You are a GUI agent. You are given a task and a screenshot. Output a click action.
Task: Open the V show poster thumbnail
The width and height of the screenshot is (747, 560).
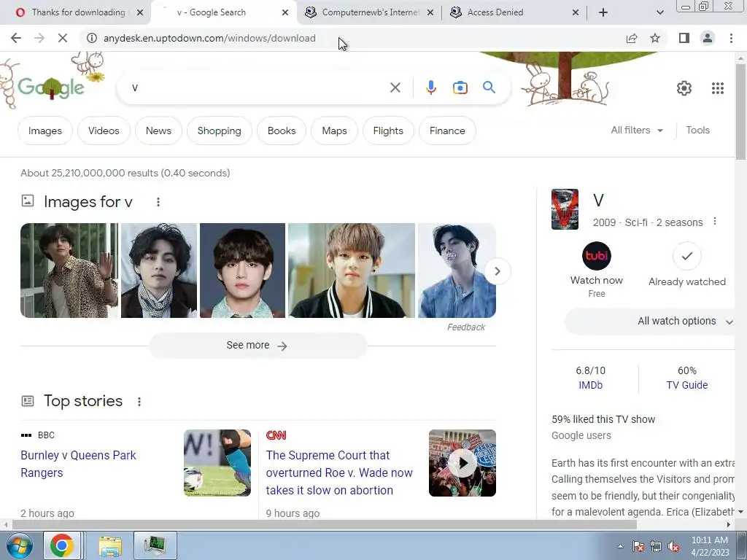(565, 209)
